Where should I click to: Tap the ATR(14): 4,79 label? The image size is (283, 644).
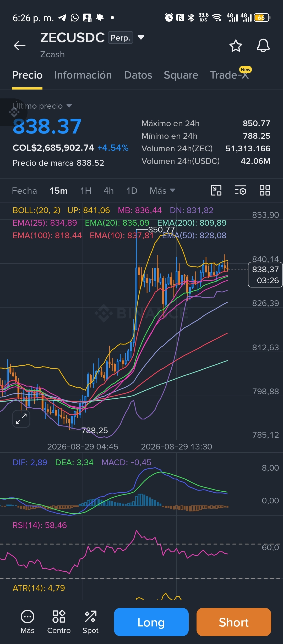[39, 588]
